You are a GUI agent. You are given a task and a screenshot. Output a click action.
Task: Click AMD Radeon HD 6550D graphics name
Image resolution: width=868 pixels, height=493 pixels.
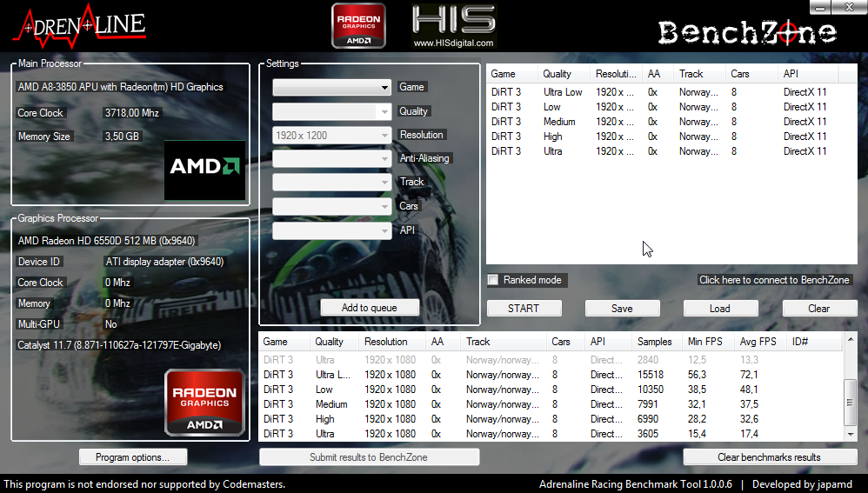pos(106,241)
